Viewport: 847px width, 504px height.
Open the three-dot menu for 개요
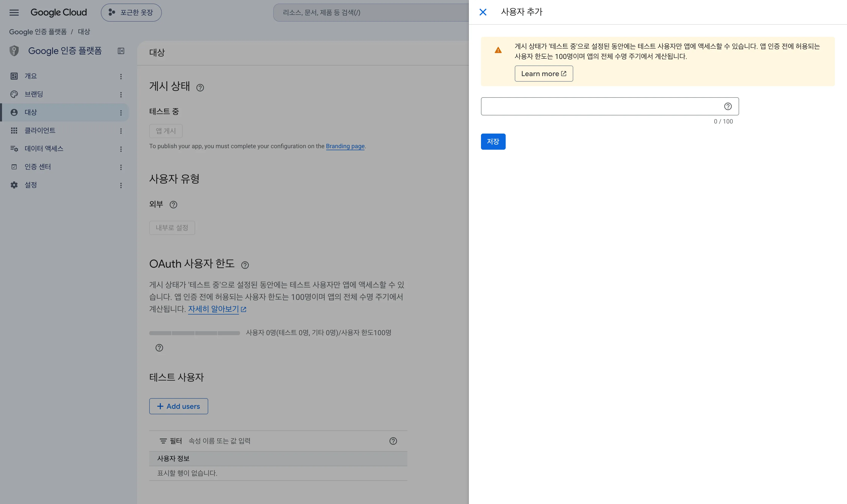[x=121, y=76]
